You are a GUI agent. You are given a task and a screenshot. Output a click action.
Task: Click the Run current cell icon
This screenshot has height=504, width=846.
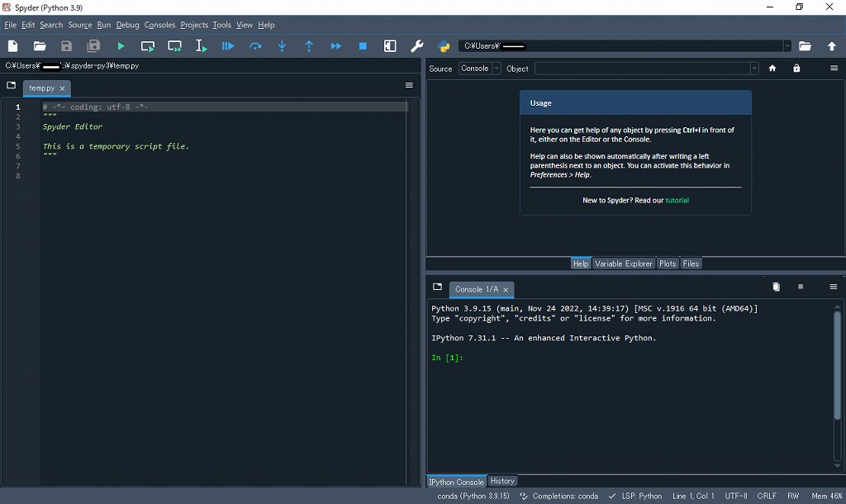pos(148,46)
